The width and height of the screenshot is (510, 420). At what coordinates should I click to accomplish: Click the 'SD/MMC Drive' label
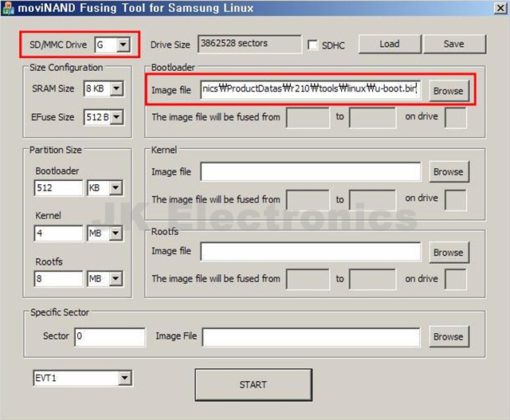tap(58, 45)
